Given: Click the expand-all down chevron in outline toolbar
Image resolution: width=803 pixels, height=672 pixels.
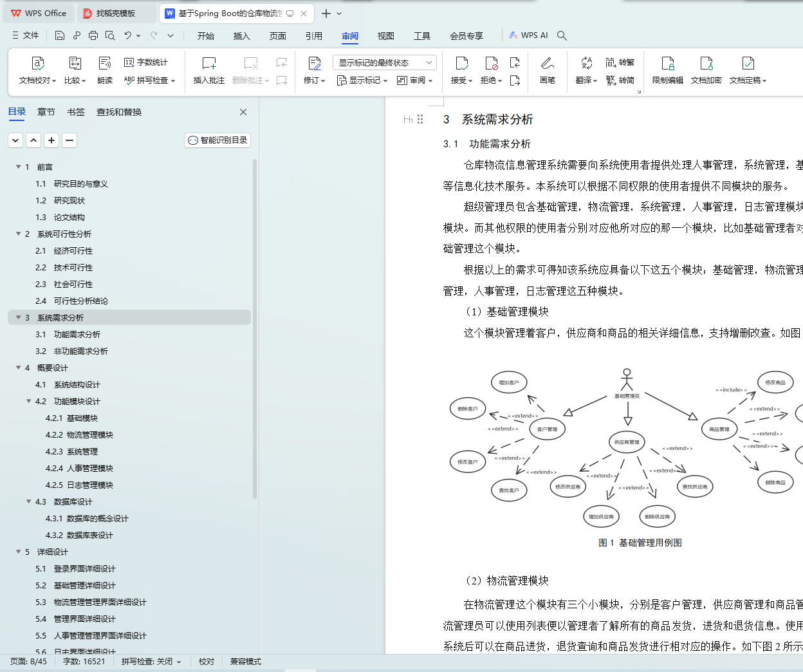Looking at the screenshot, I should (x=15, y=140).
